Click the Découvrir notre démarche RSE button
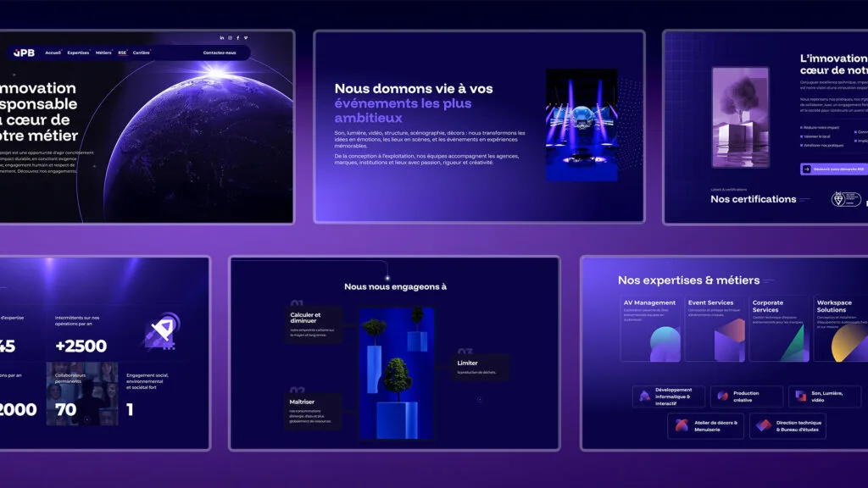This screenshot has height=488, width=868. tap(834, 169)
